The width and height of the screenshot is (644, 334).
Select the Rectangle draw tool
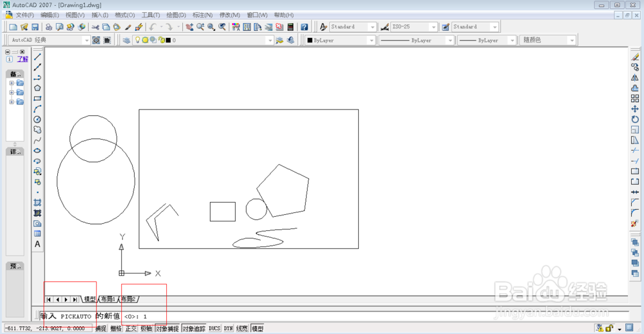coord(37,98)
